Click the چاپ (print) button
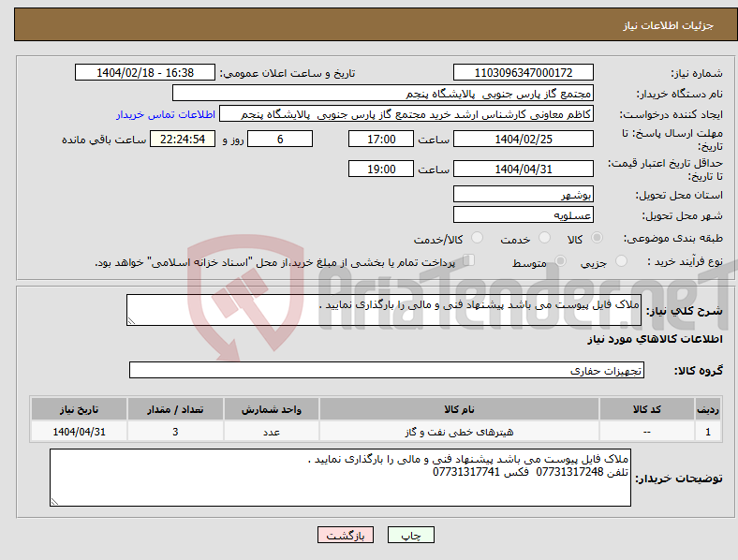 pyautogui.click(x=410, y=535)
